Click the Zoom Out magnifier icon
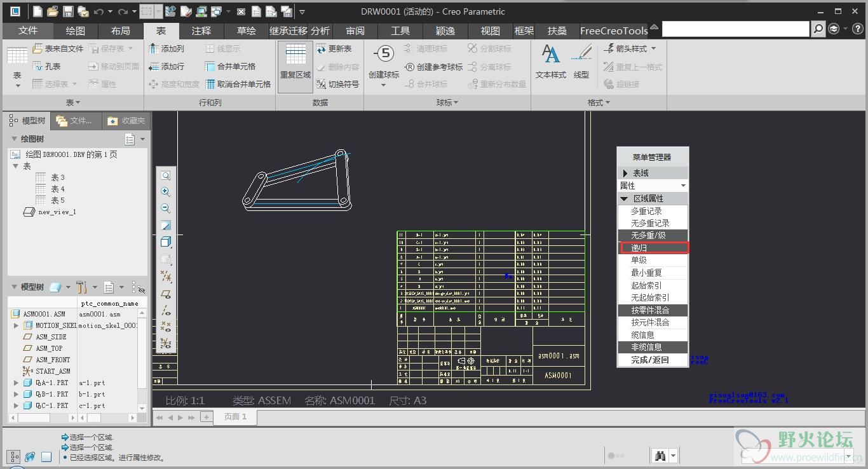The height and width of the screenshot is (469, 868). click(165, 208)
